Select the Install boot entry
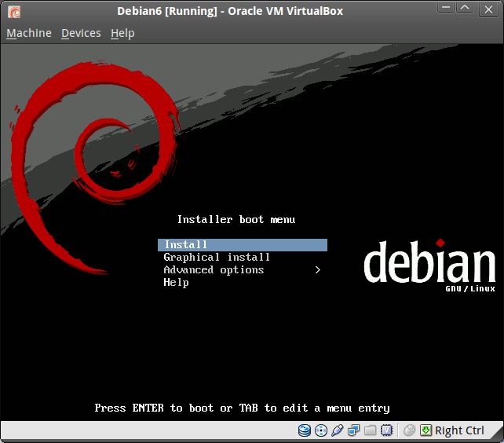 [x=243, y=245]
